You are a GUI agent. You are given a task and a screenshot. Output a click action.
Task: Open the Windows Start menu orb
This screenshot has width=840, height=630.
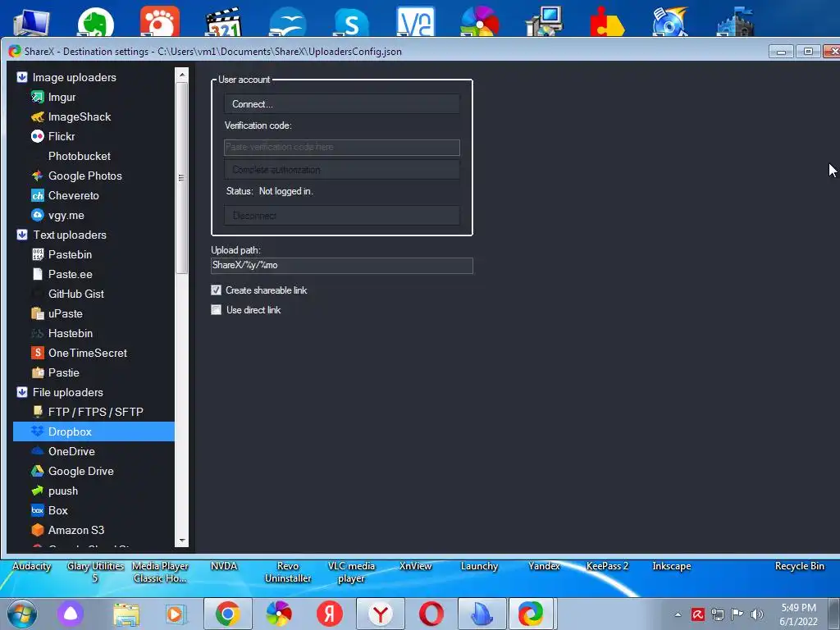(21, 614)
